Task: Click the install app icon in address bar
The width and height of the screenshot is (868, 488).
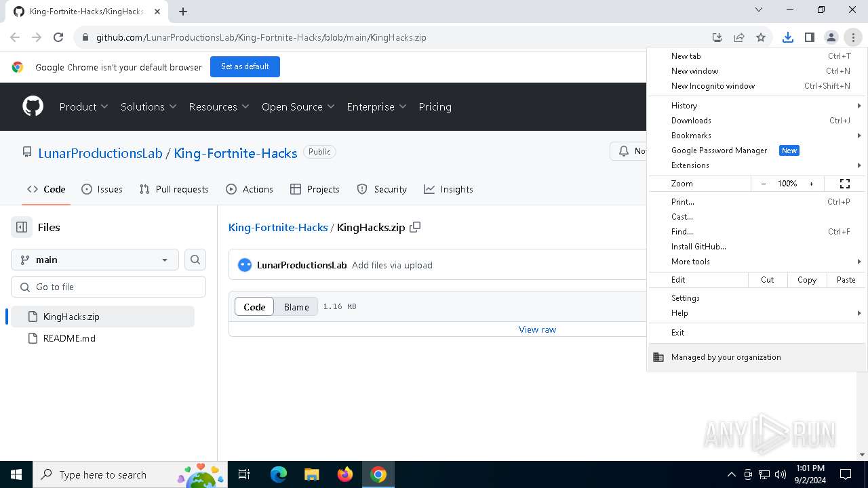Action: click(x=717, y=37)
